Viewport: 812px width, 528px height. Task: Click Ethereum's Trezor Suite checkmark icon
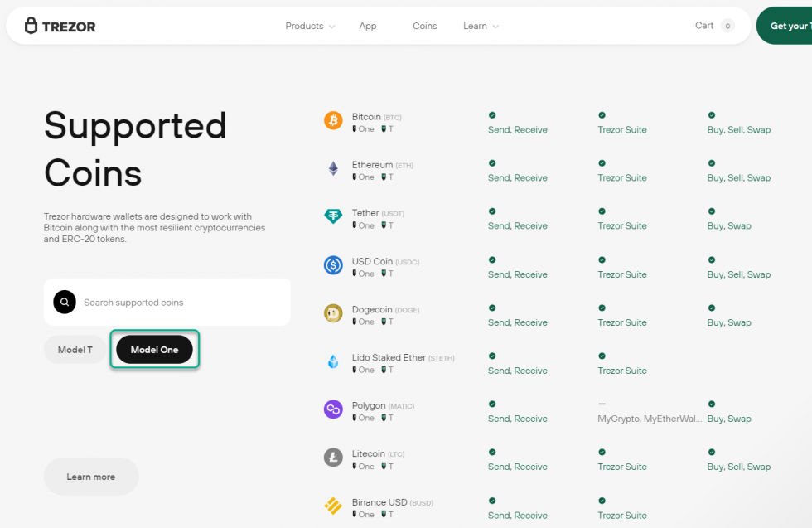click(x=602, y=163)
